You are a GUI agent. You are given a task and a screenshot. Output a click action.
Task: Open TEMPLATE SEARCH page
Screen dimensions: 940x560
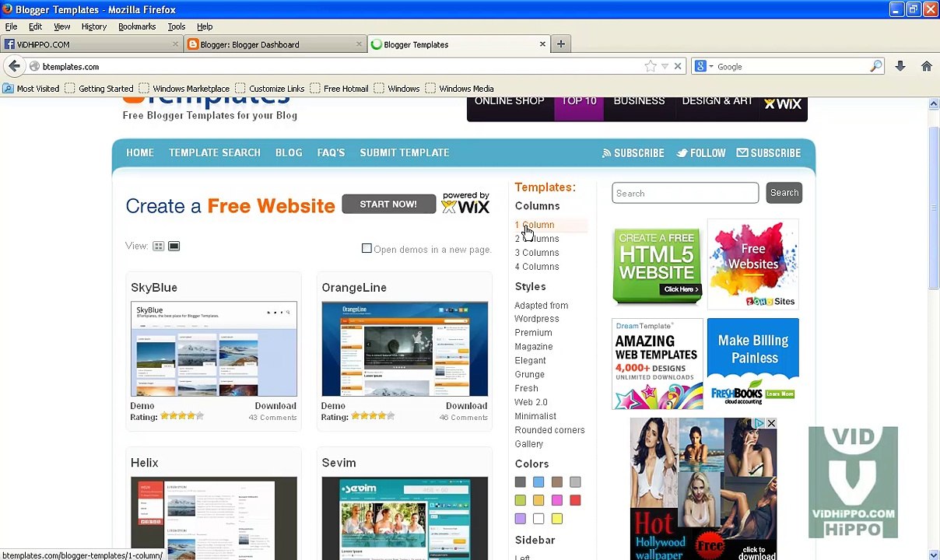[x=215, y=153]
